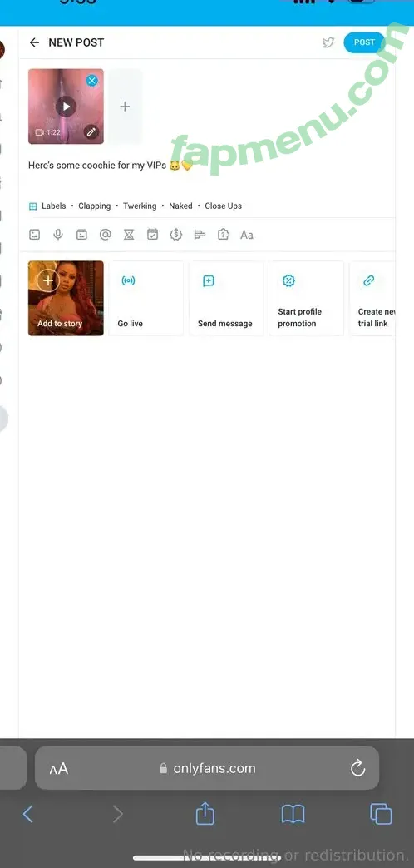Tap the Add to story tile

(x=66, y=299)
